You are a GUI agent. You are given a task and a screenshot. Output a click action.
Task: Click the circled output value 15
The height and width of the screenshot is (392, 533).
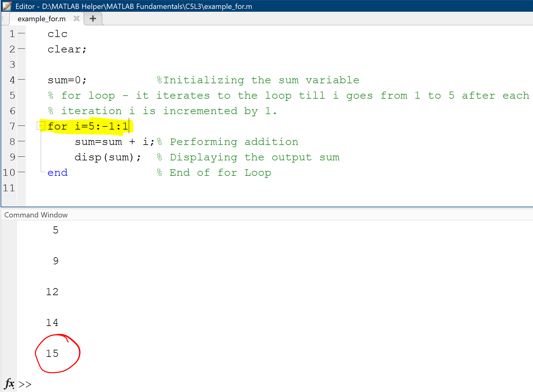coord(53,353)
